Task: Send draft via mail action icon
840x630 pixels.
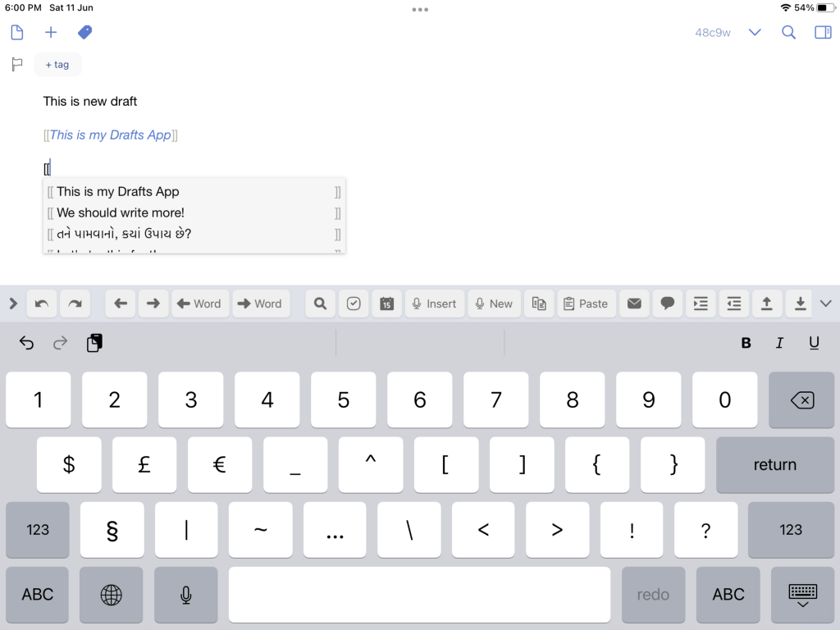Action: pos(634,304)
